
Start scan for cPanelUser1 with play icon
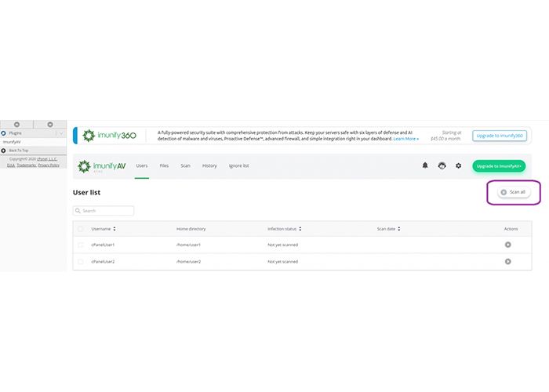(x=508, y=245)
